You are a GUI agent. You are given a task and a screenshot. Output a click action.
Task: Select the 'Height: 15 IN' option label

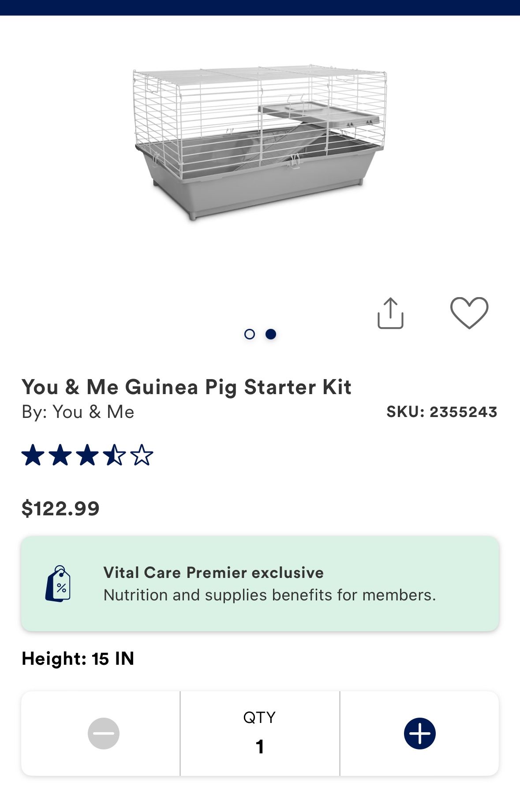78,659
